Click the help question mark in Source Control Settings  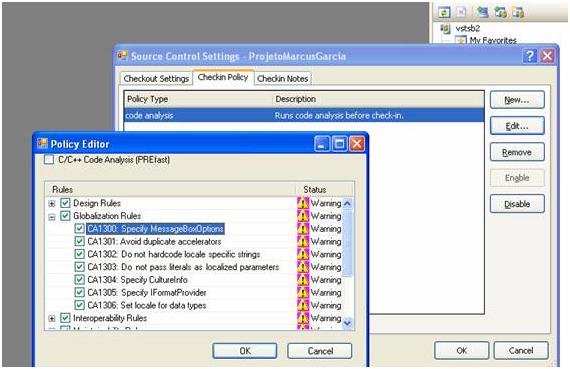[530, 56]
